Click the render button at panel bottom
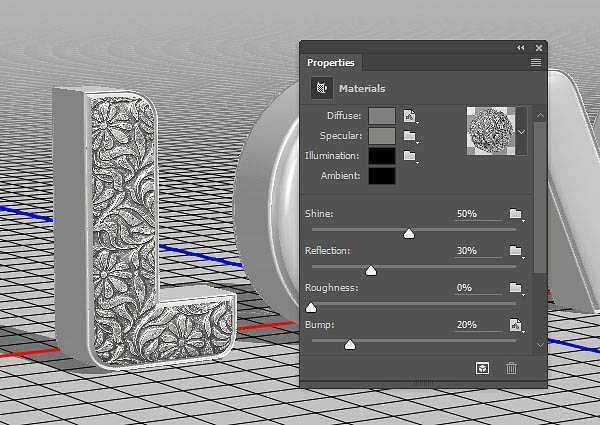Viewport: 600px width, 425px height. coord(482,368)
